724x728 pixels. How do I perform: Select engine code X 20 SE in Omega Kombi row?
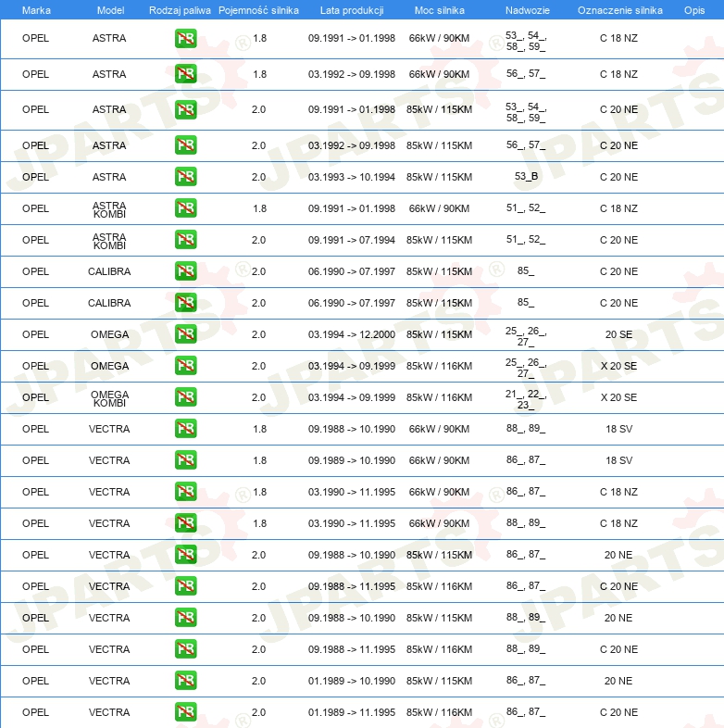coord(618,397)
